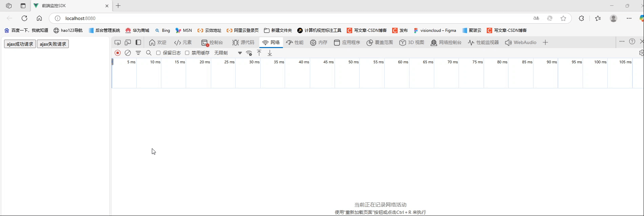
Task: Switch to the 元素 tab
Action: coord(183,42)
